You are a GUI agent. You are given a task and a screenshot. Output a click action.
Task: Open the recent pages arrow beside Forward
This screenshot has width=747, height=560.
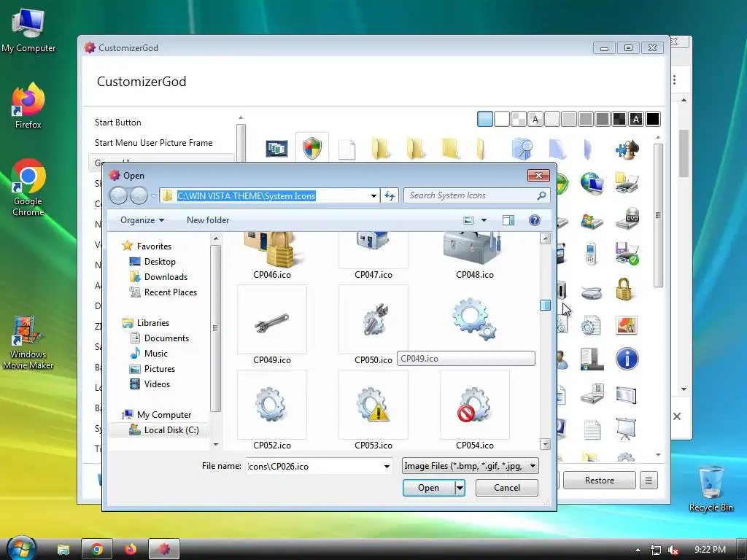tap(153, 195)
